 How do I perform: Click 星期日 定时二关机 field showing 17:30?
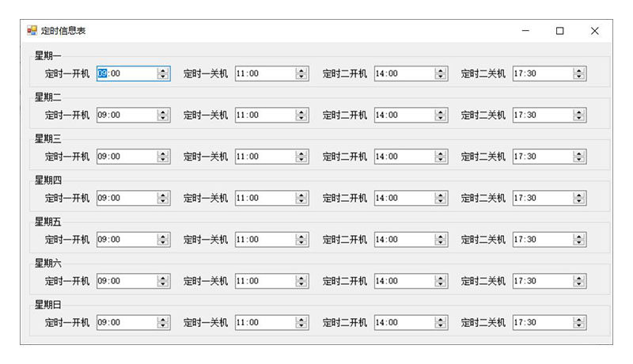click(549, 323)
